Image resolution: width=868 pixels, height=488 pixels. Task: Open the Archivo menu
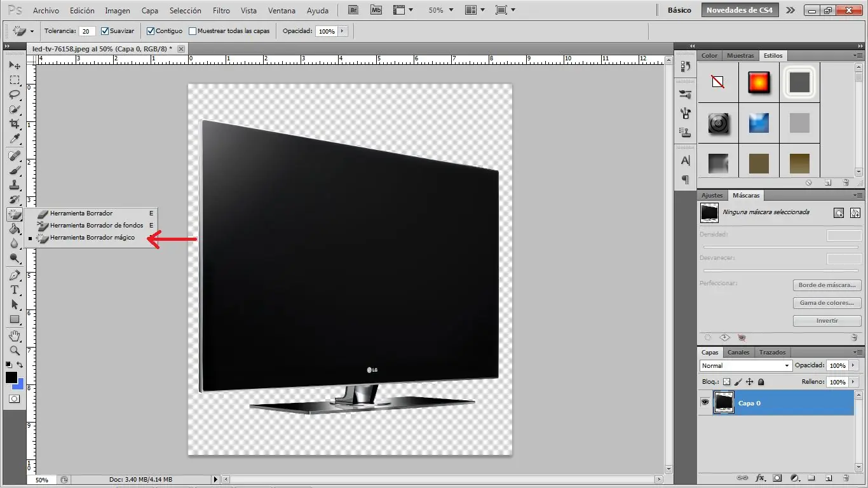pos(46,11)
